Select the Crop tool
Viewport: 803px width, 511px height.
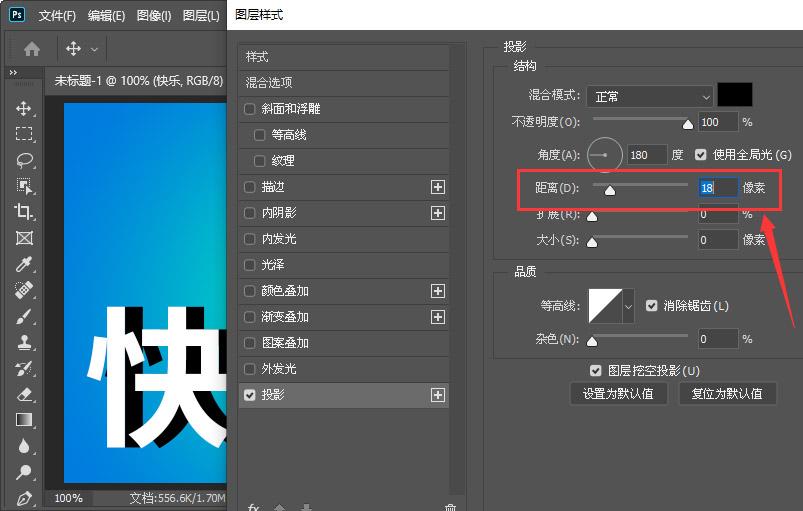point(24,212)
